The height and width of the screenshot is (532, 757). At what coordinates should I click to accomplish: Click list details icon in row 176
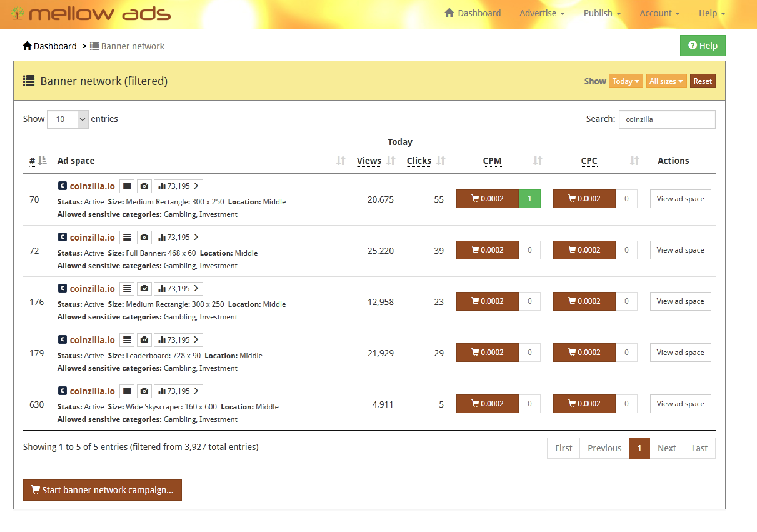tap(127, 288)
